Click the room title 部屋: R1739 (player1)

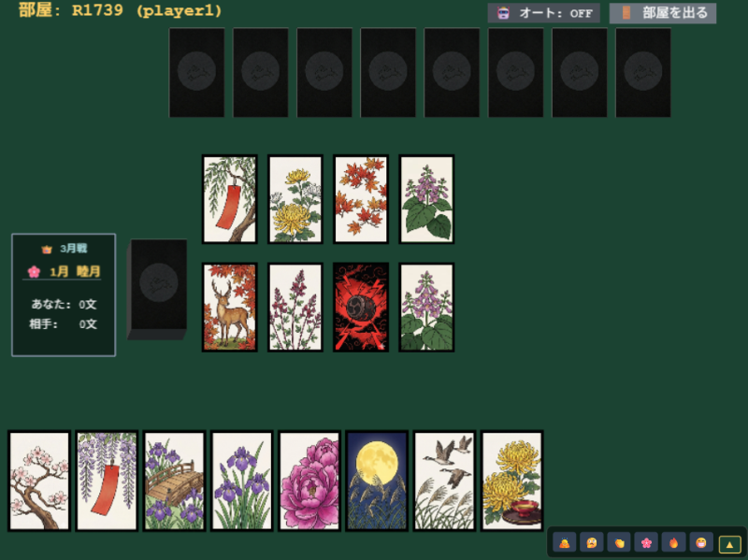click(121, 10)
